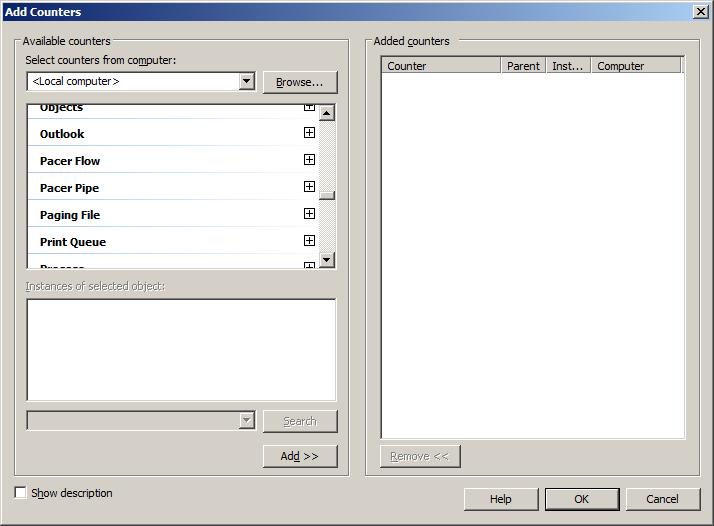The image size is (714, 526).
Task: Select the Print Queue counter object
Action: [73, 242]
